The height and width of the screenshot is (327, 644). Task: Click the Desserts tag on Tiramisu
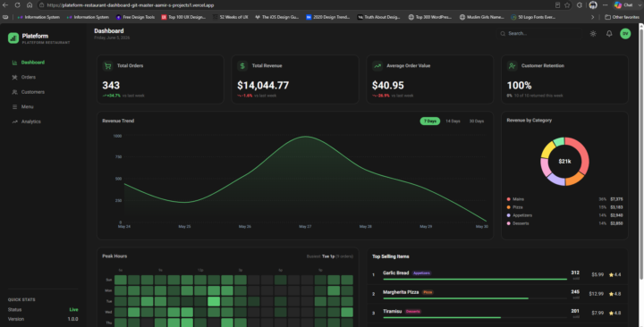tap(412, 312)
